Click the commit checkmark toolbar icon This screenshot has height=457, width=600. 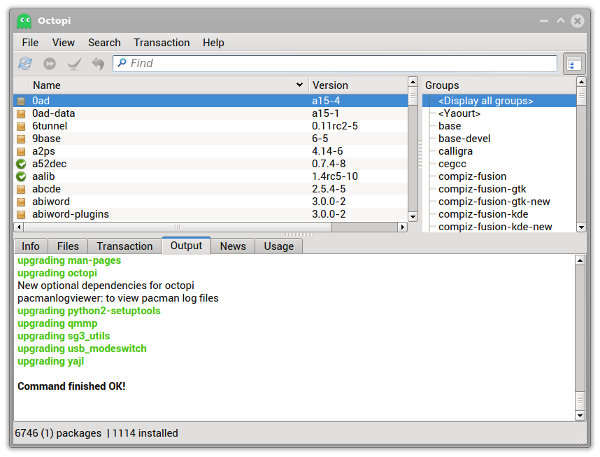[74, 63]
